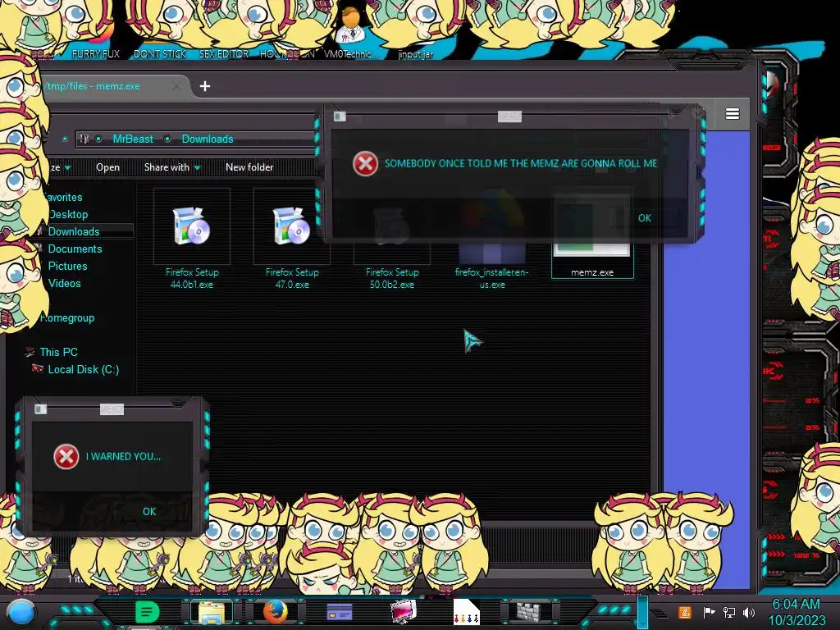Open the hamburger menu icon
This screenshot has height=630, width=840.
click(x=733, y=113)
